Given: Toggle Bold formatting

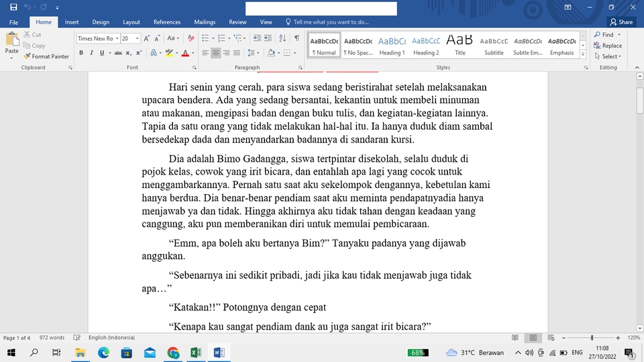Looking at the screenshot, I should [x=81, y=52].
